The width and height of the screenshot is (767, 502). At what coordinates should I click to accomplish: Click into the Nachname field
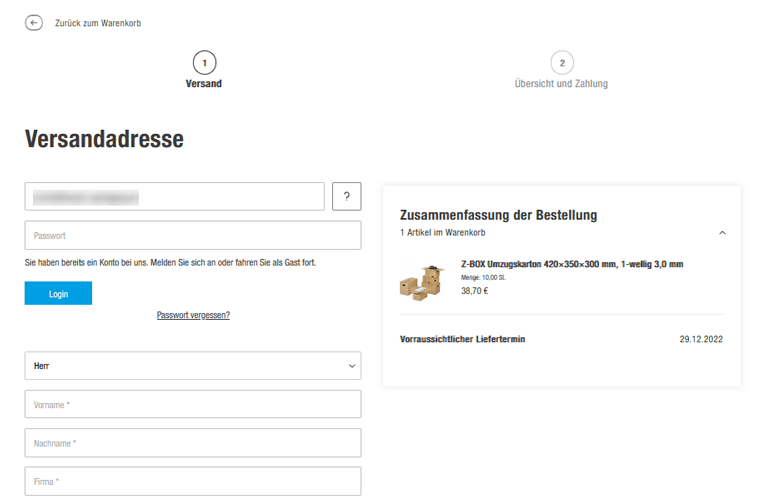coord(192,443)
